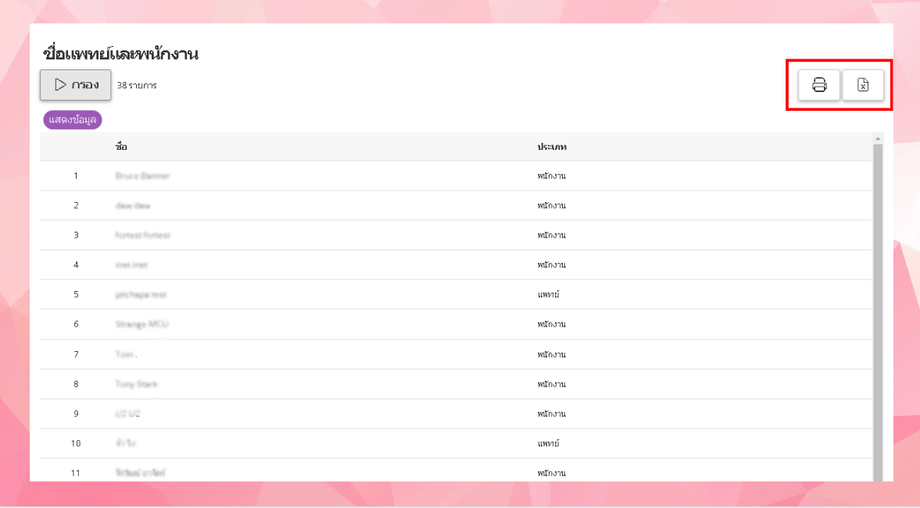Screen dimensions: 920x508
Task: Click the table's vertical scrollbar
Action: pos(879,300)
